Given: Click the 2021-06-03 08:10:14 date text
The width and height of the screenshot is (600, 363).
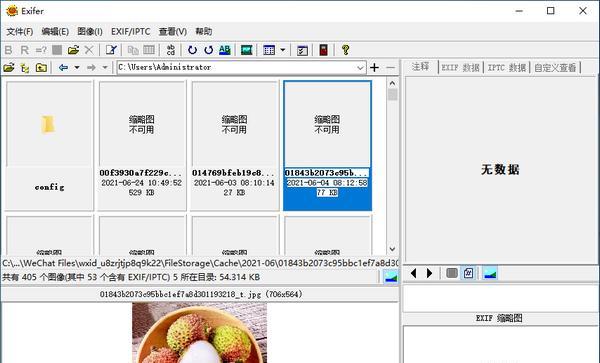Looking at the screenshot, I should pos(234,183).
